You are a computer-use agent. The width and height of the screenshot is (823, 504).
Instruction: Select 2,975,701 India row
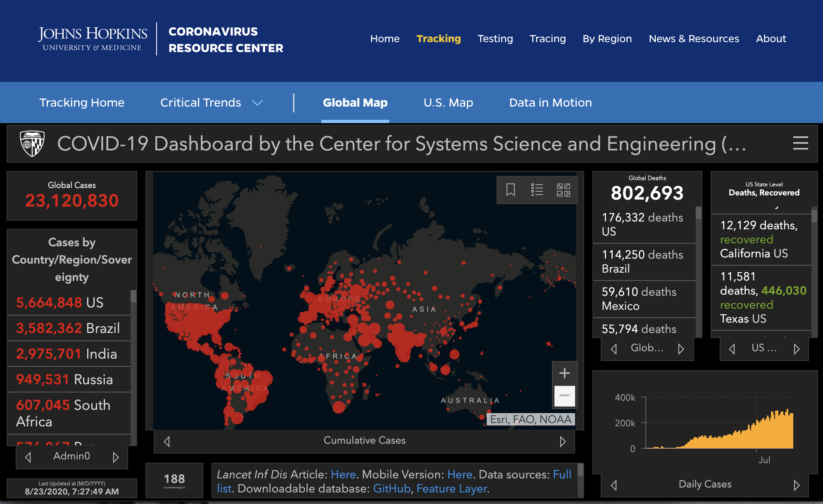point(69,354)
